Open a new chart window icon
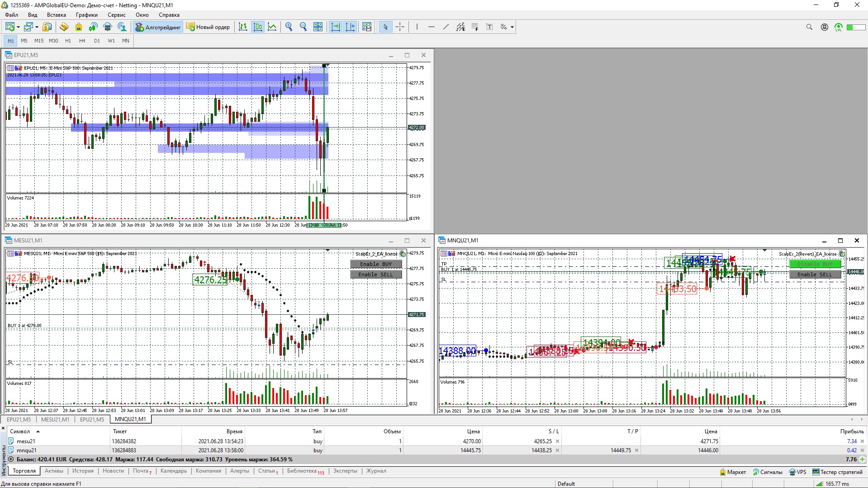 pos(10,27)
